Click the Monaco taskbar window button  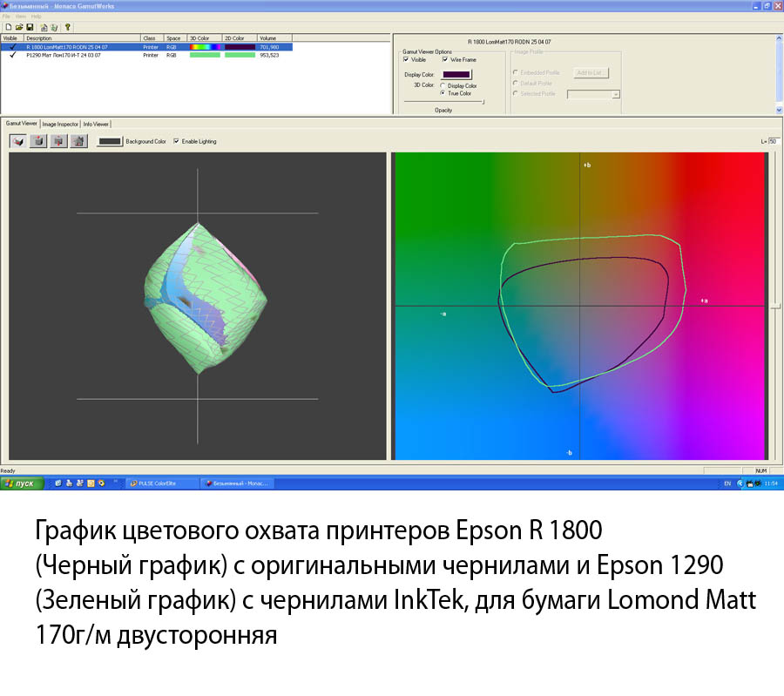237,483
